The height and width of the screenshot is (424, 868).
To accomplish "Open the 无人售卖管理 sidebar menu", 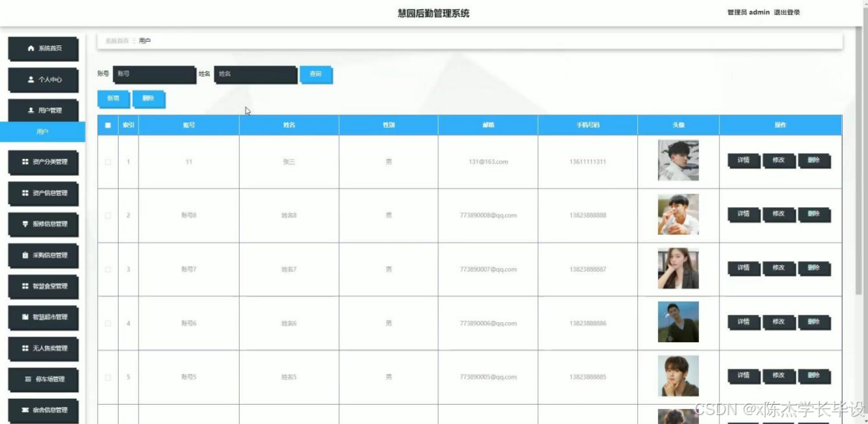I will tap(43, 348).
